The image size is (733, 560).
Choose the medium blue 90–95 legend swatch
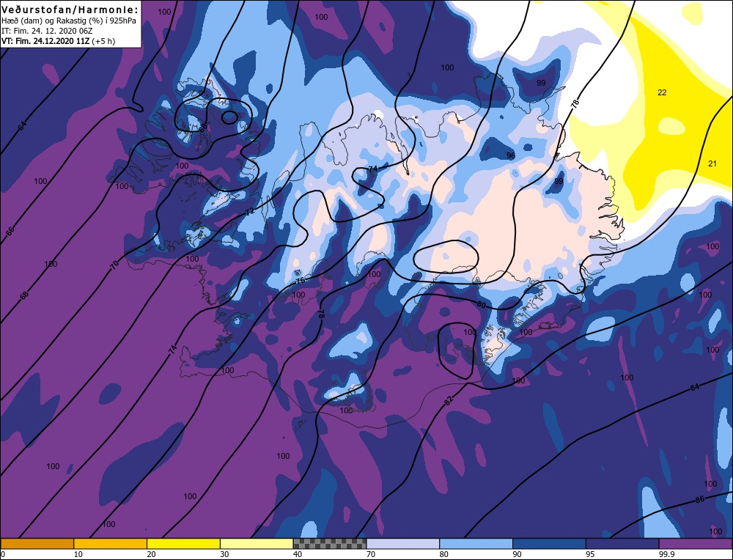[x=549, y=543]
